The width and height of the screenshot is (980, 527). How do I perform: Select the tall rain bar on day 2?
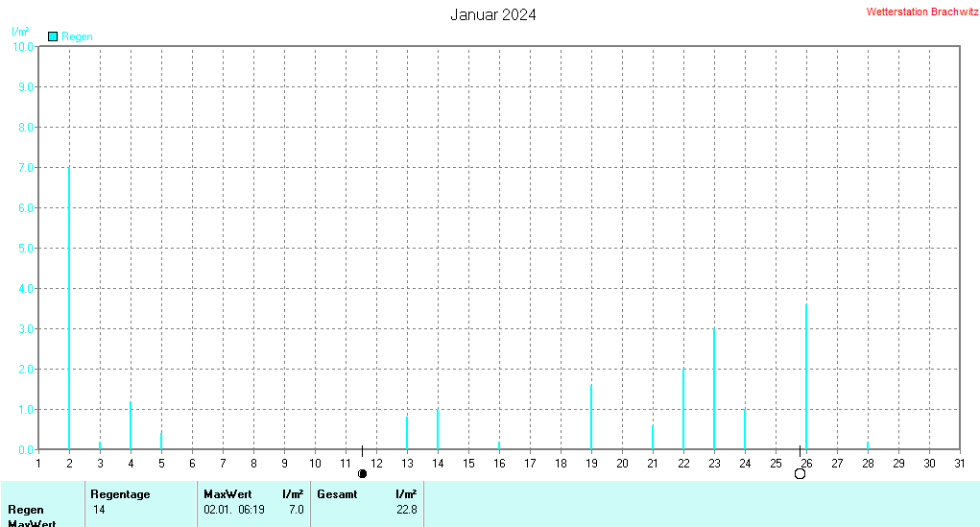[x=69, y=308]
